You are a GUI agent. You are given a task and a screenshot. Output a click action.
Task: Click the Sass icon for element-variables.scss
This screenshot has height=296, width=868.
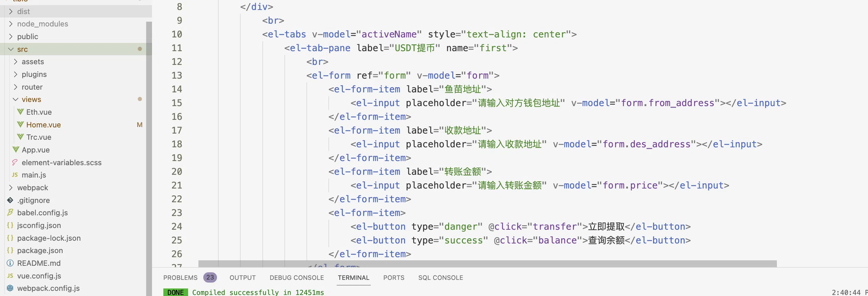coord(15,162)
